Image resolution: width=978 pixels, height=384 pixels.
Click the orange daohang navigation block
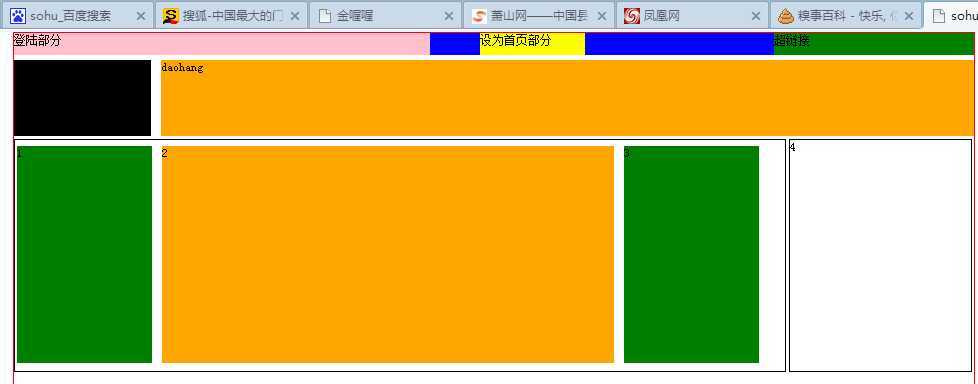pyautogui.click(x=568, y=98)
